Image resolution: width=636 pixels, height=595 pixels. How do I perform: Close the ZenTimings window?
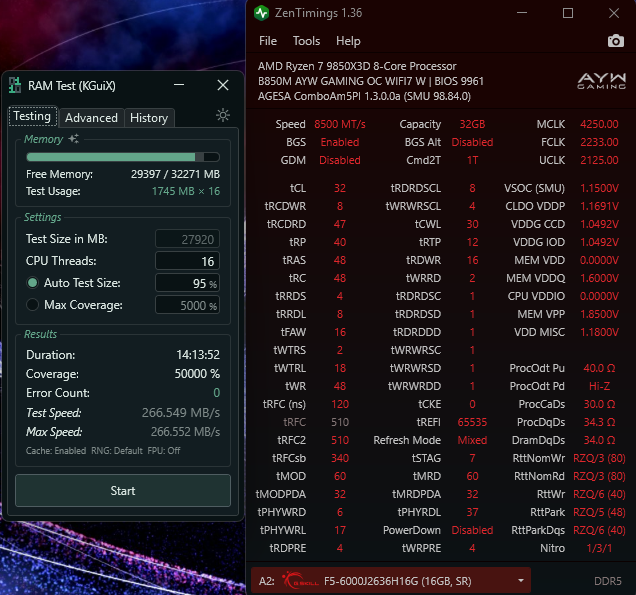click(x=614, y=13)
